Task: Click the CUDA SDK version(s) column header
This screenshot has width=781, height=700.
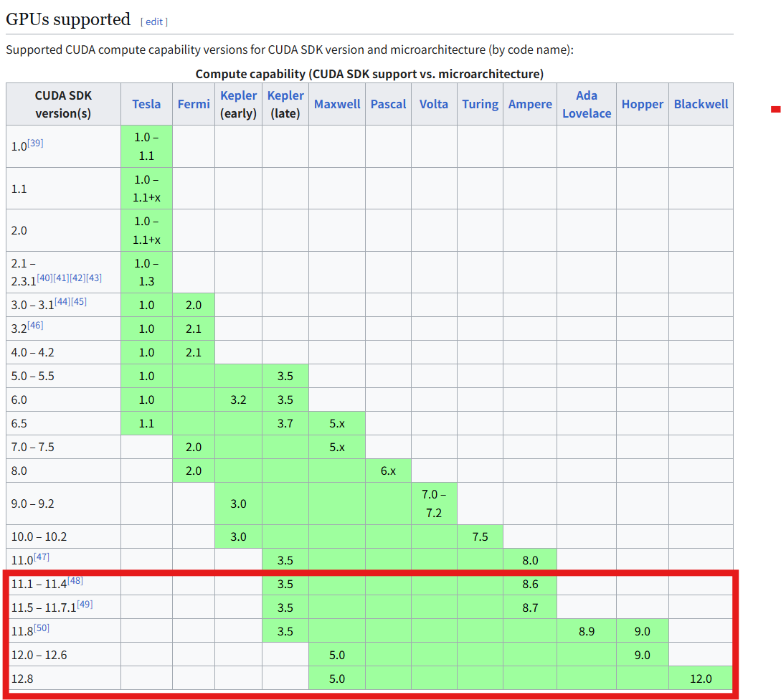Action: [63, 104]
